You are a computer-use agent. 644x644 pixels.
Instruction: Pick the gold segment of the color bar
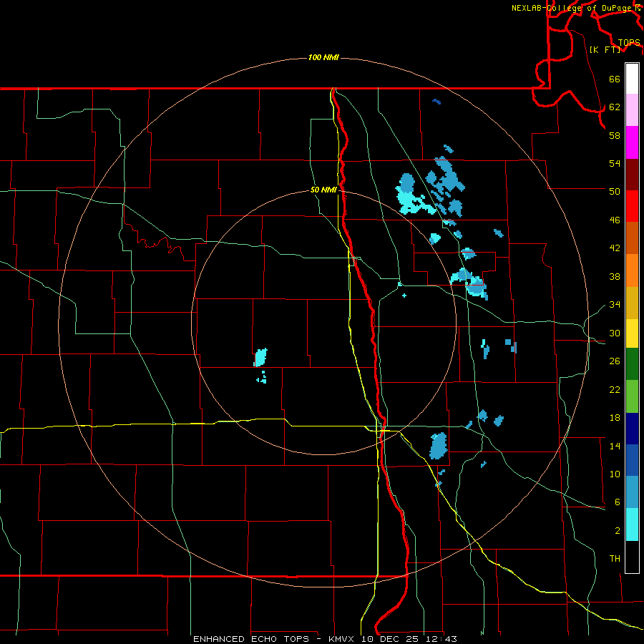pyautogui.click(x=632, y=303)
